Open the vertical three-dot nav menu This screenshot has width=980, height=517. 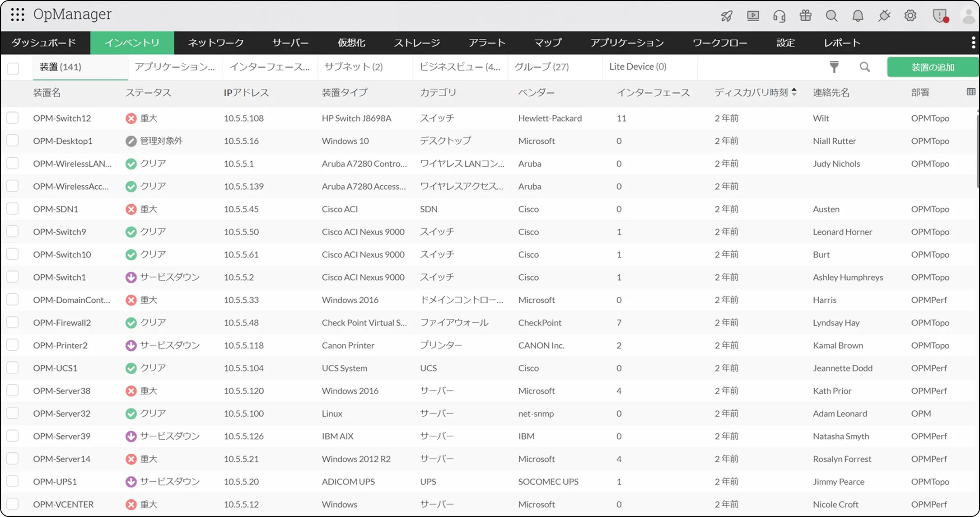click(x=973, y=43)
